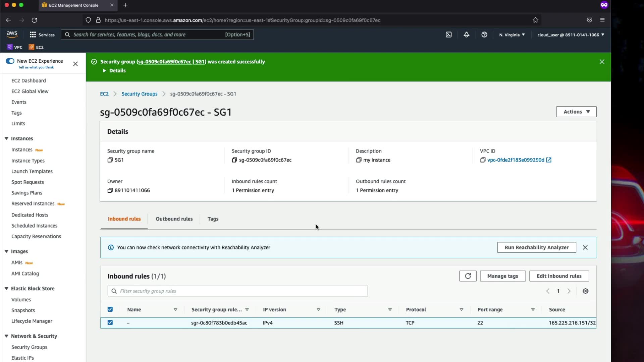Expand the N. Virginia region selector

click(512, 35)
